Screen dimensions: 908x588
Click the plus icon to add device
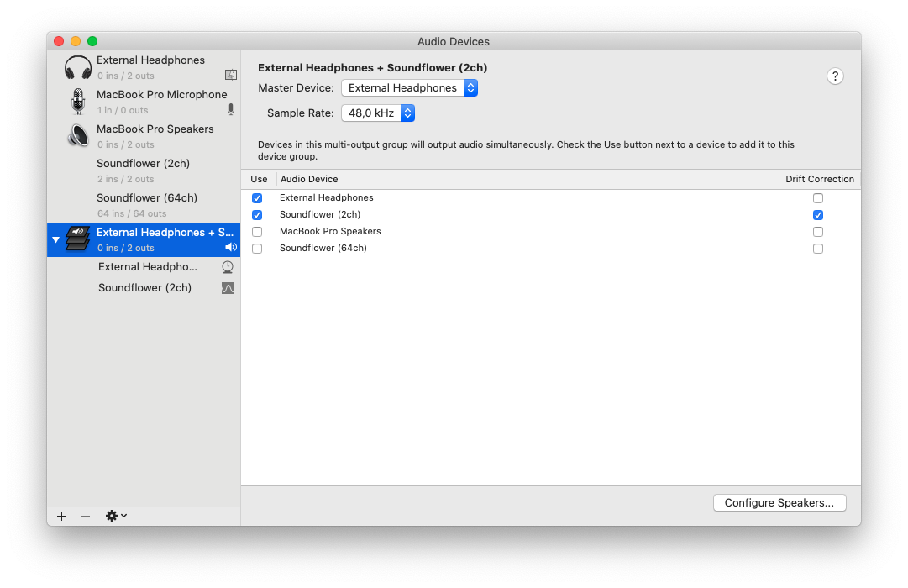tap(61, 516)
